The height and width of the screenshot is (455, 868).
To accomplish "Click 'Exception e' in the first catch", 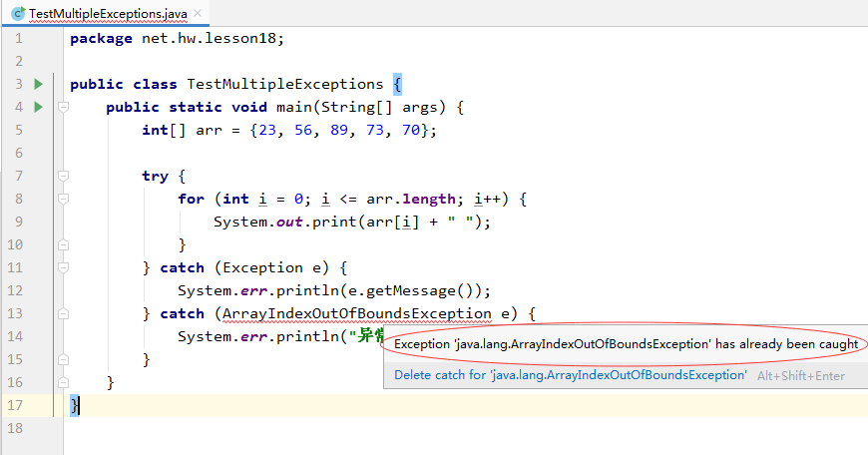I will pos(271,267).
